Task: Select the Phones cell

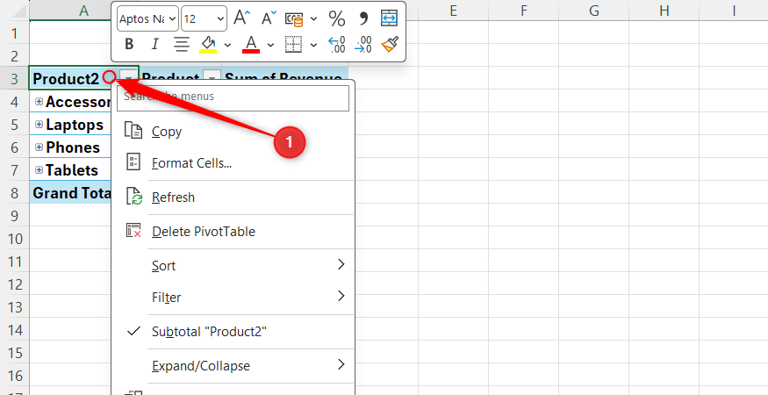Action: pyautogui.click(x=71, y=148)
